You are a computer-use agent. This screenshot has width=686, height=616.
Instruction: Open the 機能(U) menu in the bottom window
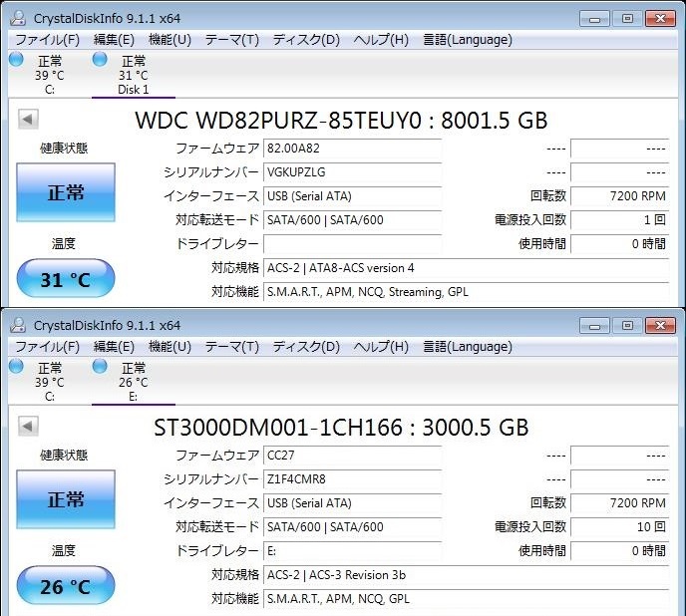click(170, 347)
